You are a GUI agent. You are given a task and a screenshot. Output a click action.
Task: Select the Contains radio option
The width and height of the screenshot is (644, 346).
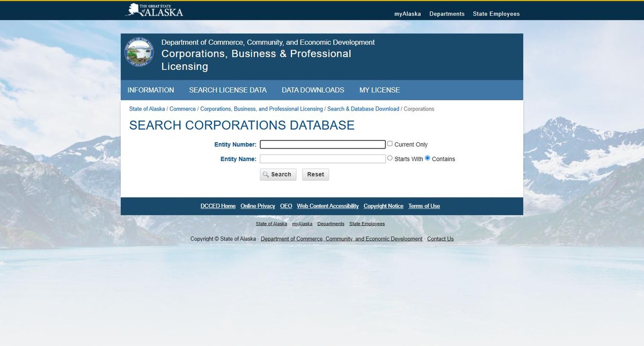click(428, 158)
